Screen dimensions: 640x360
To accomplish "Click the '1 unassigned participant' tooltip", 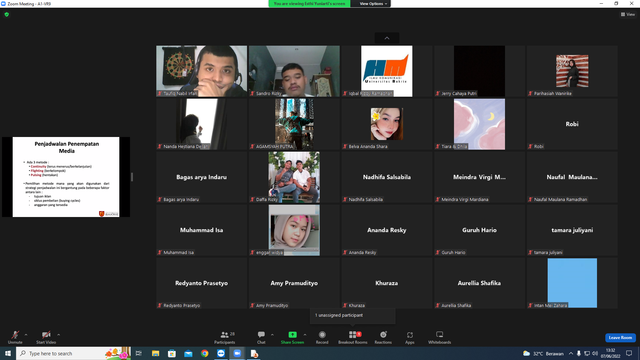I will [353, 316].
